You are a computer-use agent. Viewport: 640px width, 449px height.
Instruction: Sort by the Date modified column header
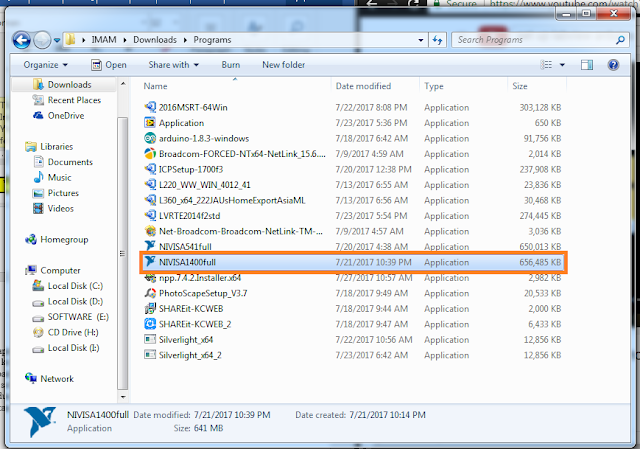tap(375, 86)
